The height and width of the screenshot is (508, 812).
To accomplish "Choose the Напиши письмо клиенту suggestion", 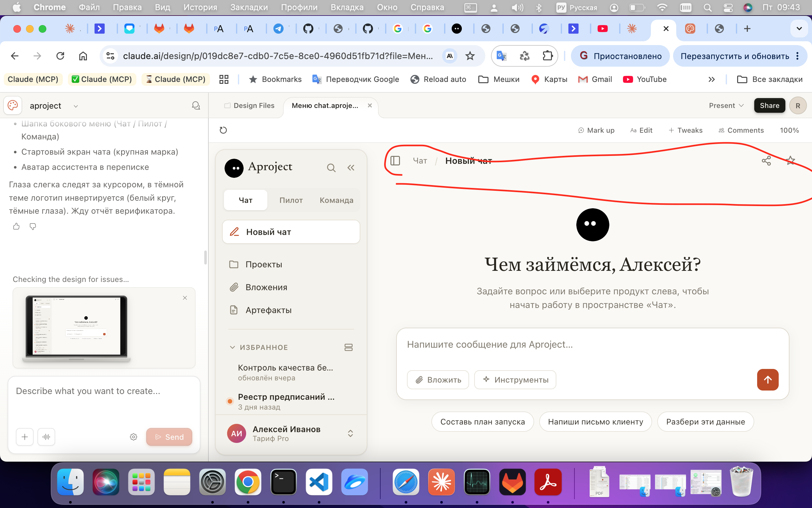I will point(596,422).
